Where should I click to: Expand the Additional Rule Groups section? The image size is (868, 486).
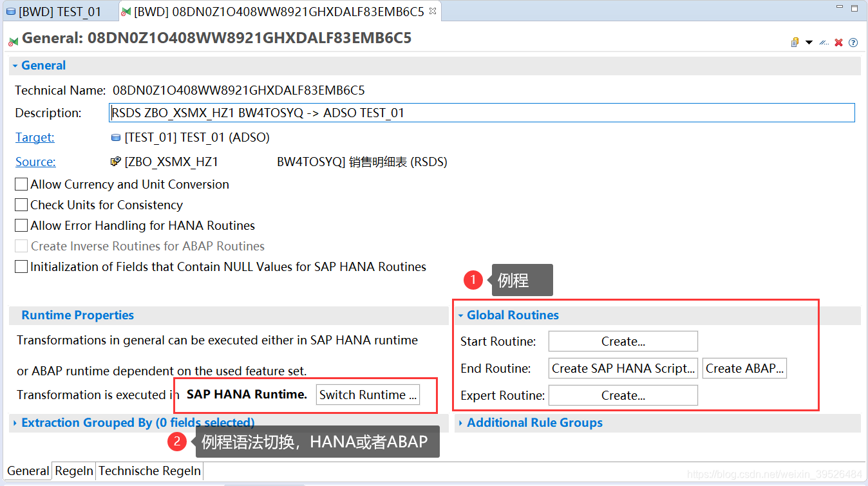point(461,423)
